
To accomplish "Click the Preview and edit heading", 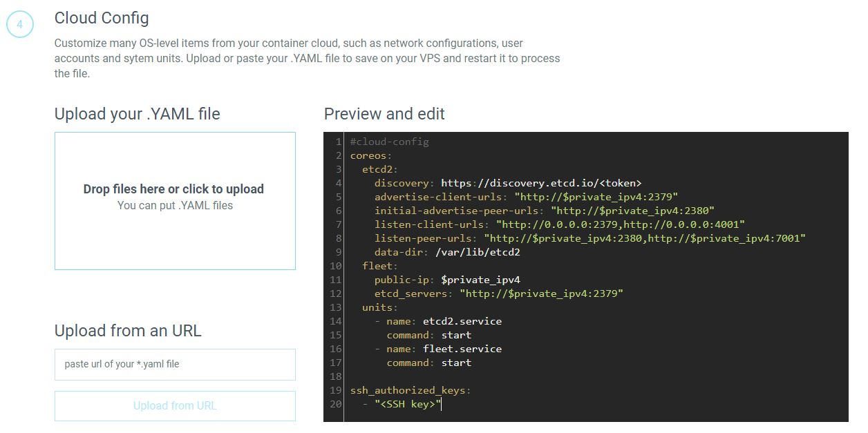I will point(384,114).
